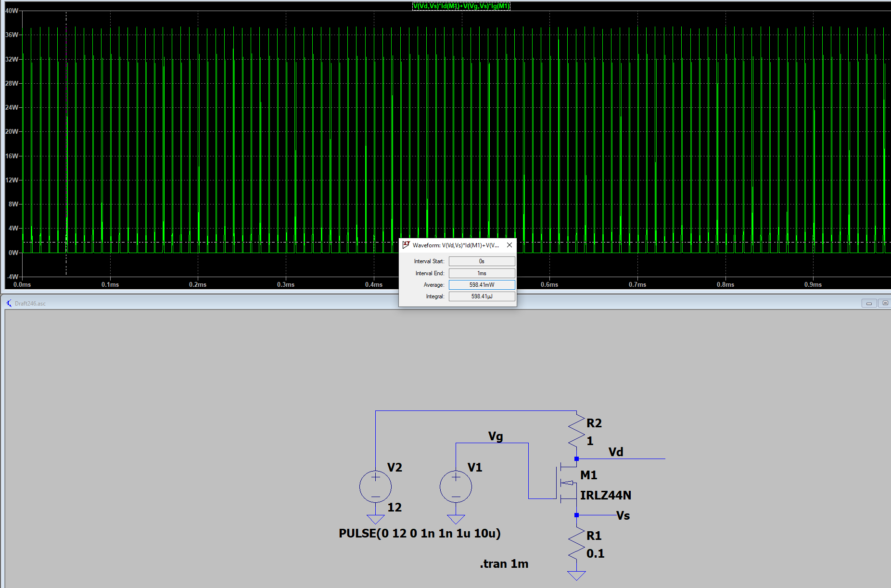
Task: Minimize the Draft246.asc schematic window
Action: pyautogui.click(x=869, y=303)
